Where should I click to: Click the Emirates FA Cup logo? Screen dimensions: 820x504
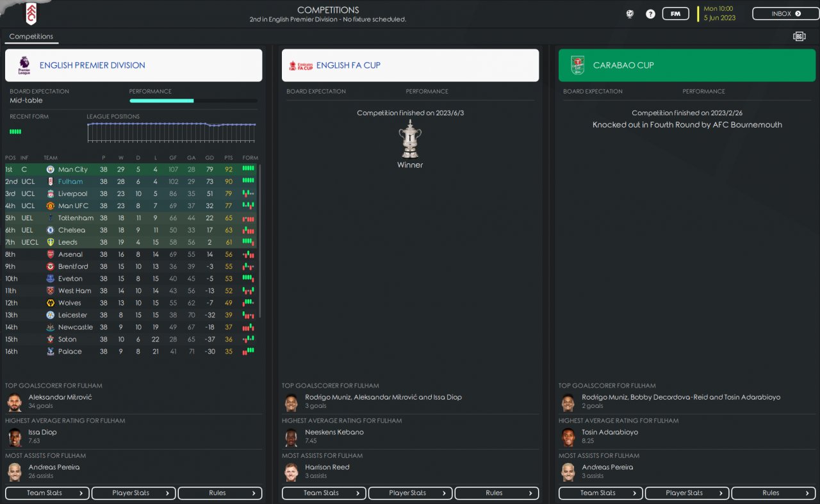click(300, 65)
